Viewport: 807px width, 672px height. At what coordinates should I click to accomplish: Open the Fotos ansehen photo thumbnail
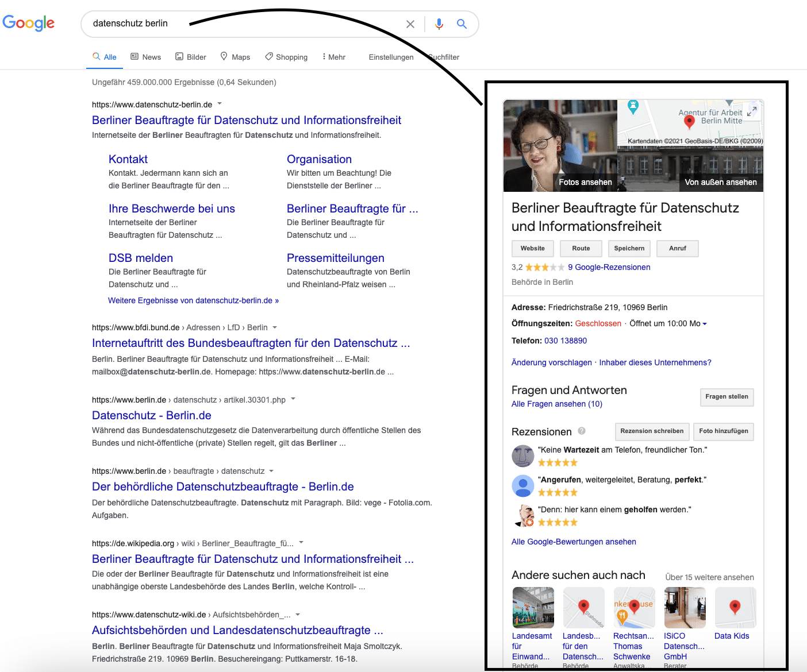pos(560,146)
